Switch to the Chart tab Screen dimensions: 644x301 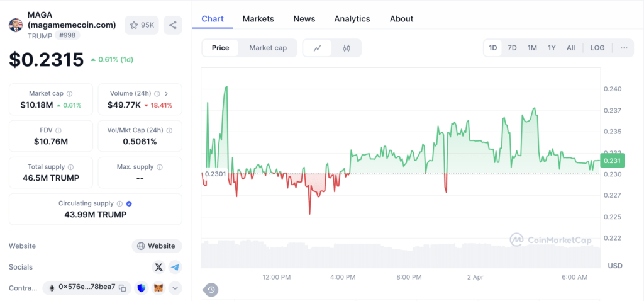coord(213,19)
